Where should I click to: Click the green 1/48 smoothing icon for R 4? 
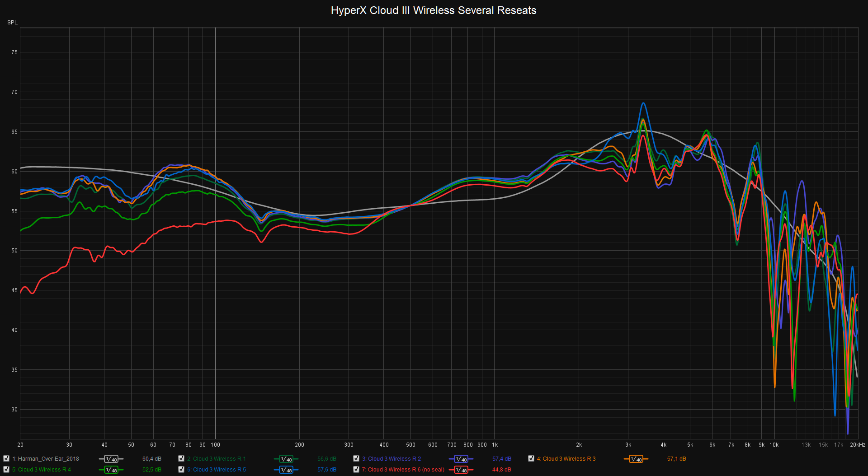[111, 470]
